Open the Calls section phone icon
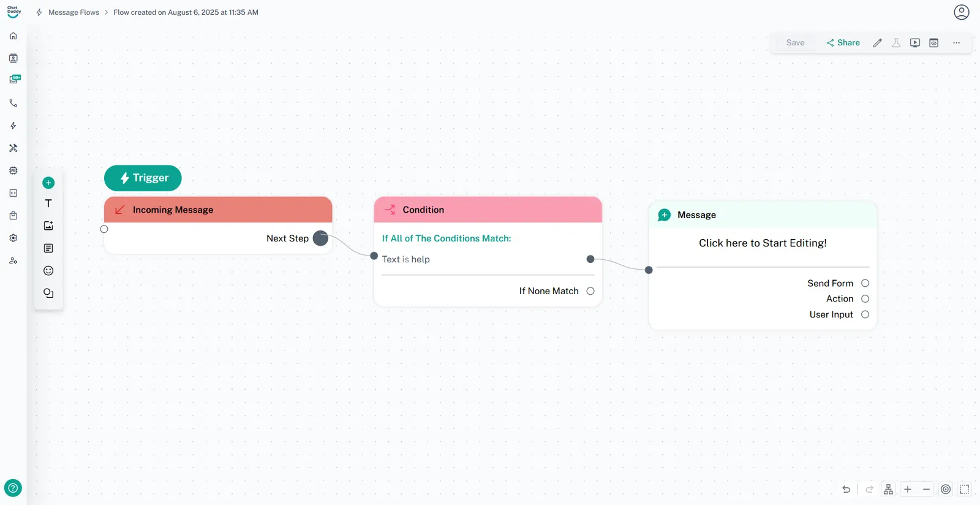The height and width of the screenshot is (505, 980). (13, 103)
